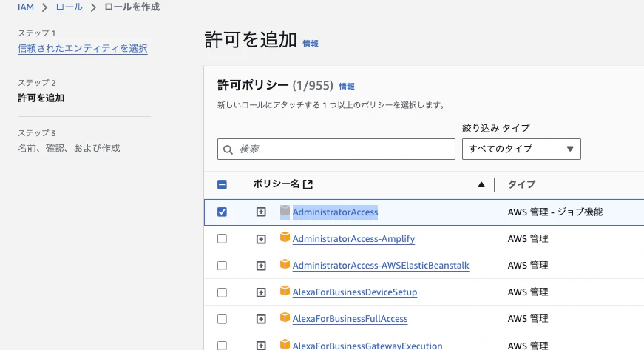Expand the AdministratorAccess-Amplify policy row
Image resolution: width=644 pixels, height=350 pixels.
[x=261, y=239]
